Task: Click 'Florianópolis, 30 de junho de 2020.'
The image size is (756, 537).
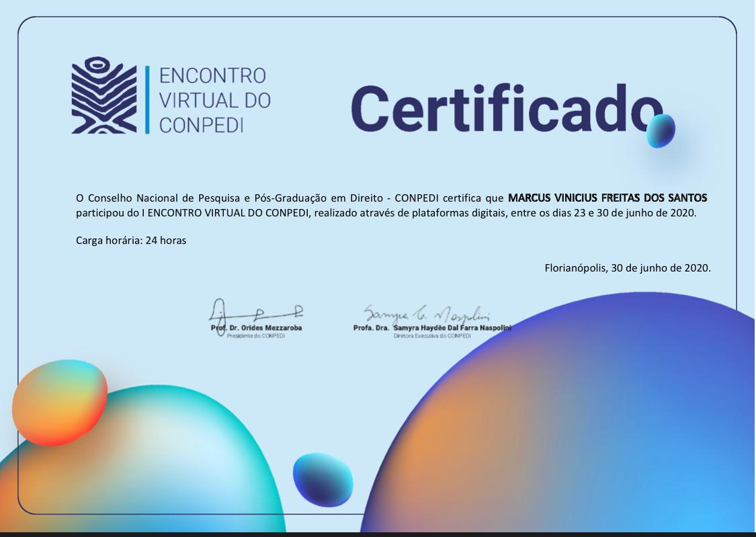Action: tap(628, 268)
